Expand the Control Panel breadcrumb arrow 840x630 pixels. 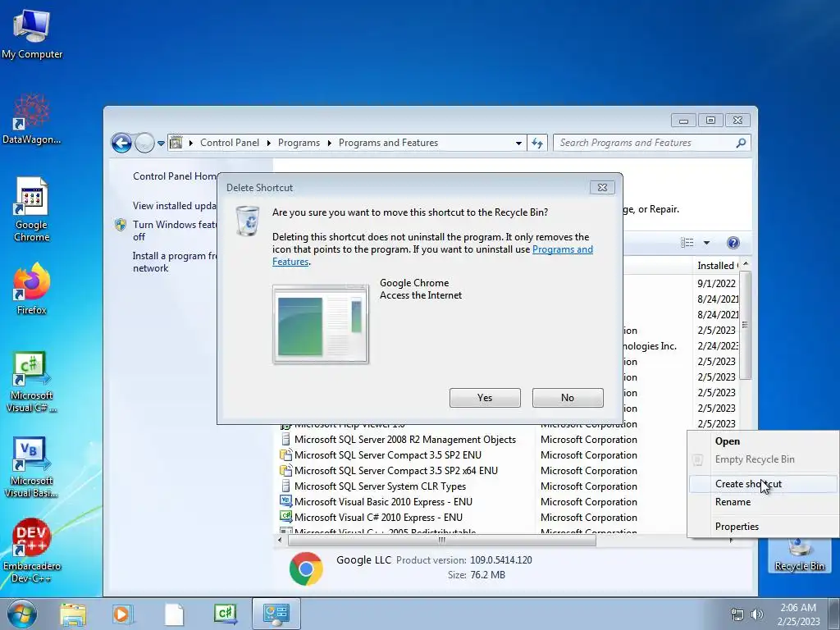[269, 143]
